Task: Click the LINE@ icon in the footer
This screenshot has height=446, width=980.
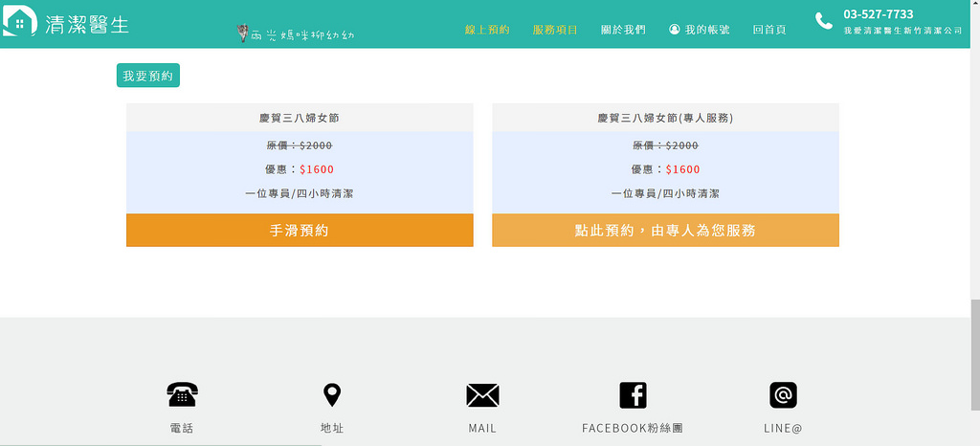Action: tap(783, 394)
